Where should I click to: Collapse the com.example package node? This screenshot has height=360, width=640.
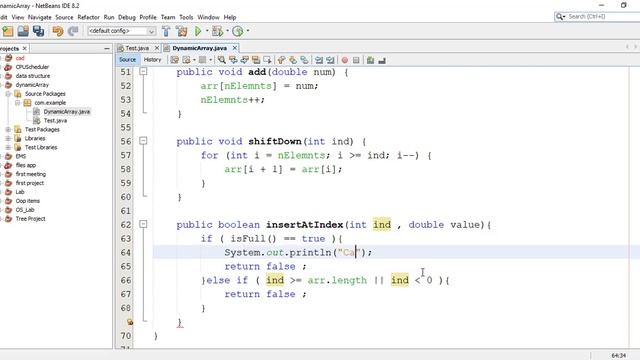tap(18, 103)
